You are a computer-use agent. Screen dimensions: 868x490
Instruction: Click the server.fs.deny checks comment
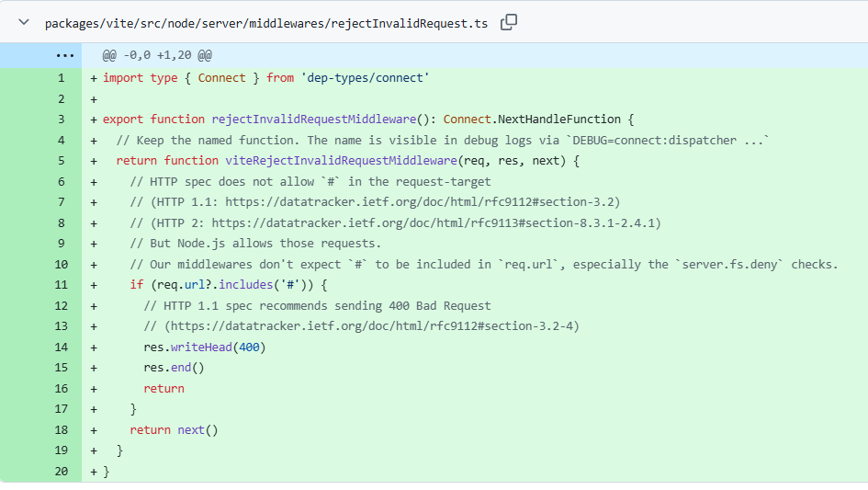pyautogui.click(x=484, y=265)
